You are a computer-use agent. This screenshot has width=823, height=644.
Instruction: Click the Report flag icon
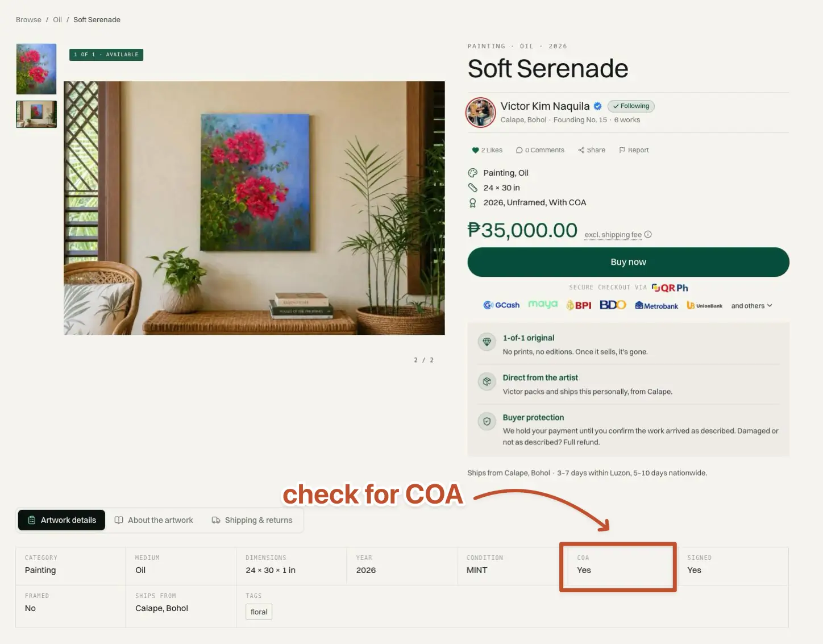(x=622, y=150)
